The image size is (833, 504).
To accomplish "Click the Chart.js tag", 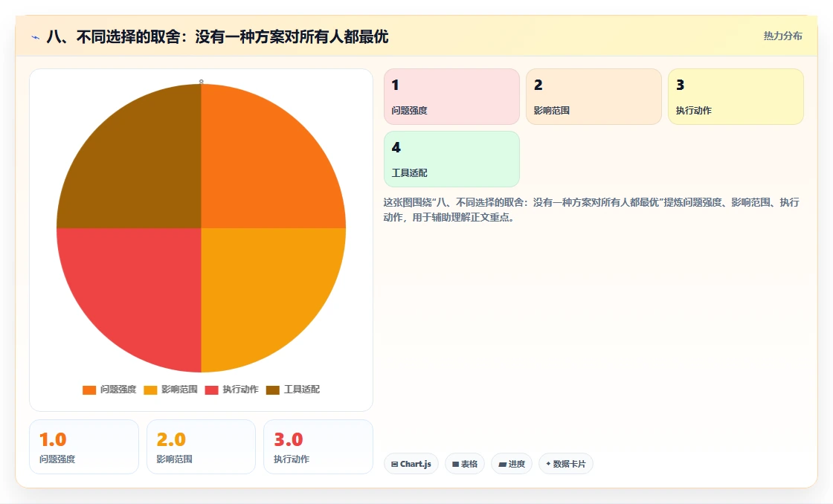I will (411, 464).
